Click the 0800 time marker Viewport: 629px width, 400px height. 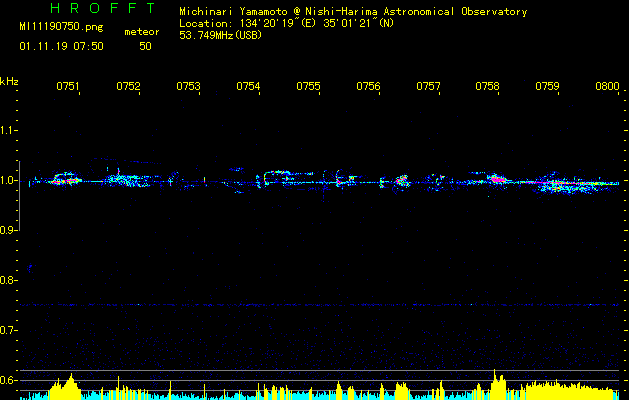point(607,86)
